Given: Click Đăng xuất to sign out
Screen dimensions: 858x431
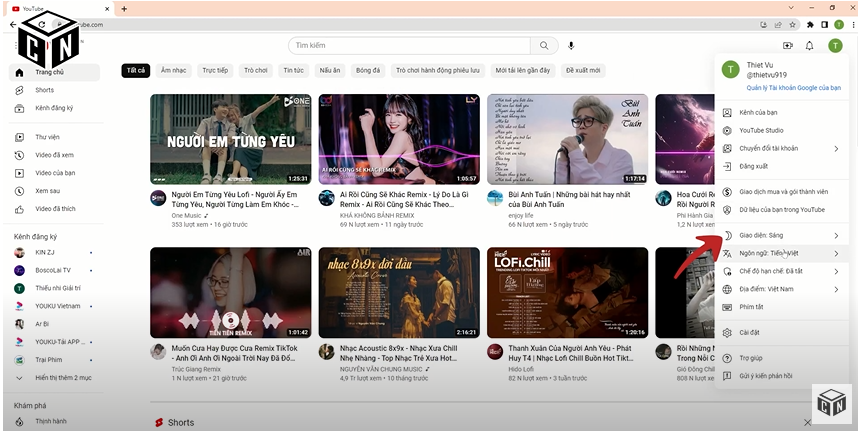Looking at the screenshot, I should pos(753,166).
